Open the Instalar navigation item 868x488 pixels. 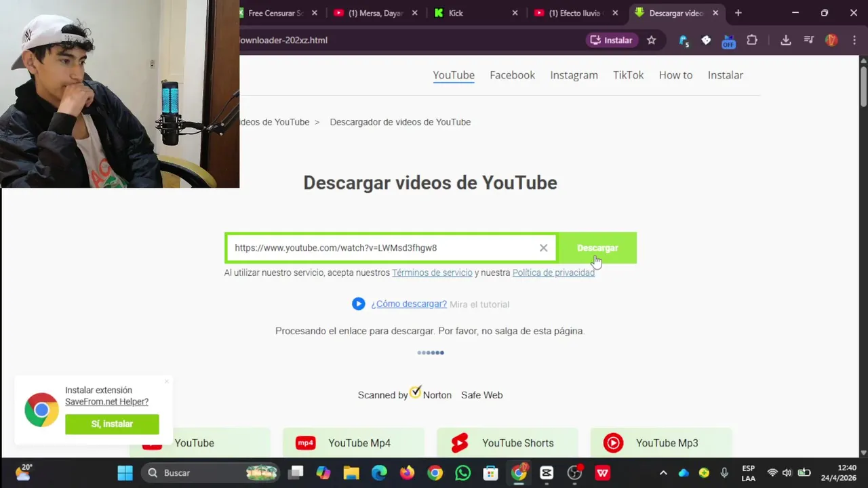pyautogui.click(x=726, y=75)
